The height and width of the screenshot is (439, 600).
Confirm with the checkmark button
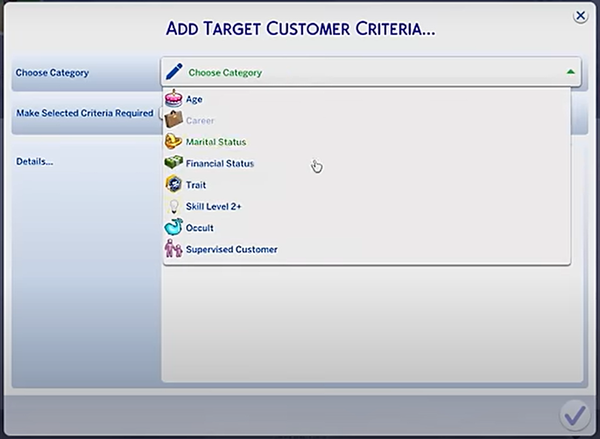click(x=573, y=413)
